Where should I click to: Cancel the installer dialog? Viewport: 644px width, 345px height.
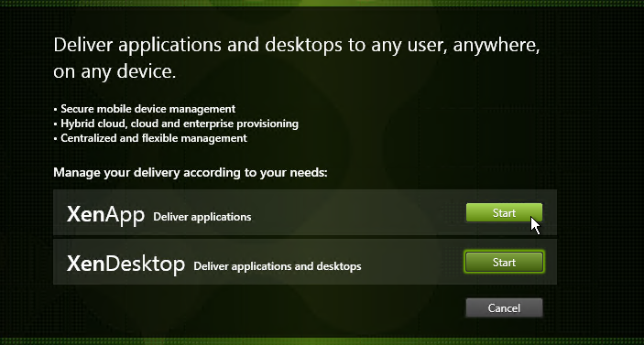pyautogui.click(x=504, y=308)
